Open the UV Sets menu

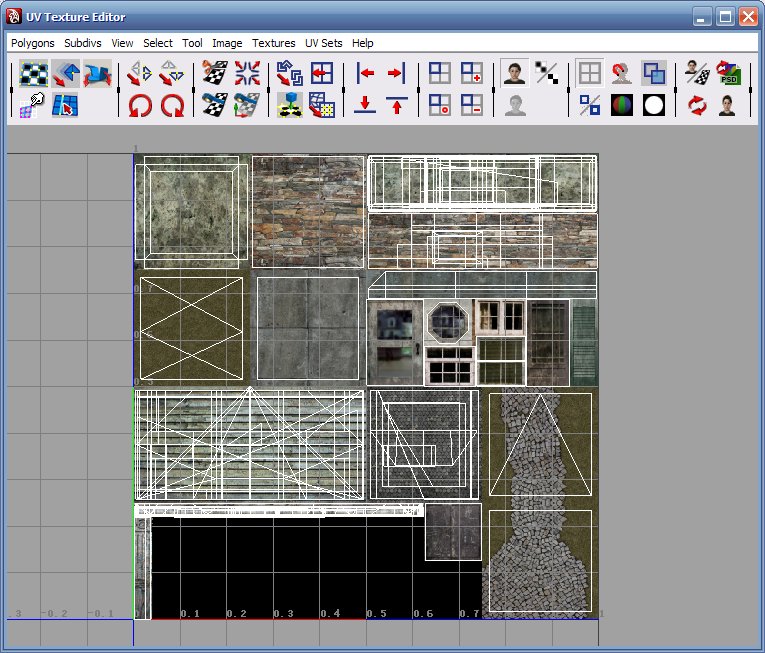(324, 43)
